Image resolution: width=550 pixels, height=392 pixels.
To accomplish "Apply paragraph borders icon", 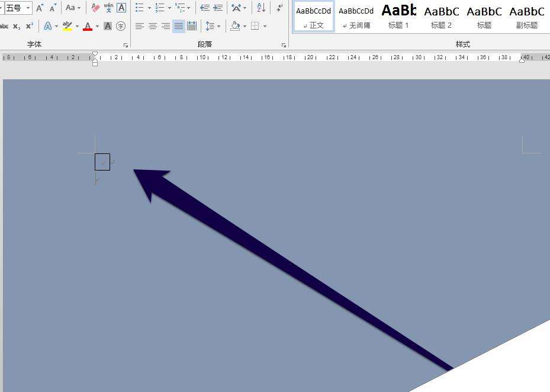I will coord(255,26).
